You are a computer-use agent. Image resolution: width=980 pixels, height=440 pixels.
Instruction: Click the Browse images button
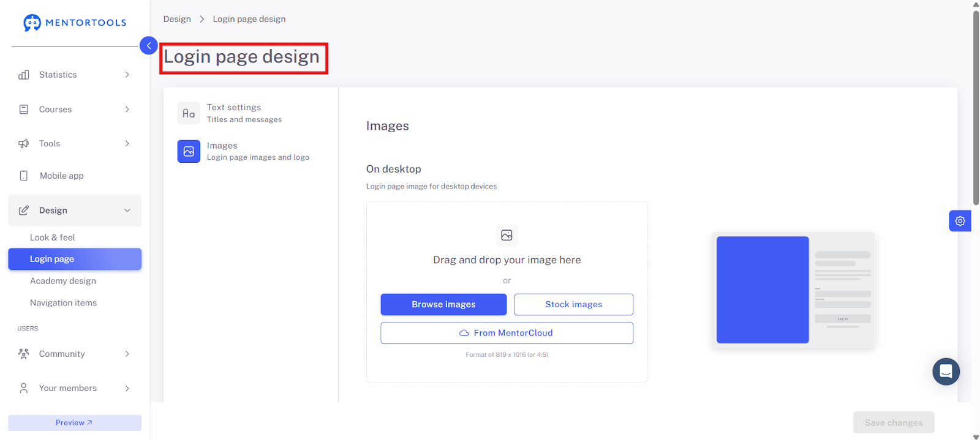443,304
